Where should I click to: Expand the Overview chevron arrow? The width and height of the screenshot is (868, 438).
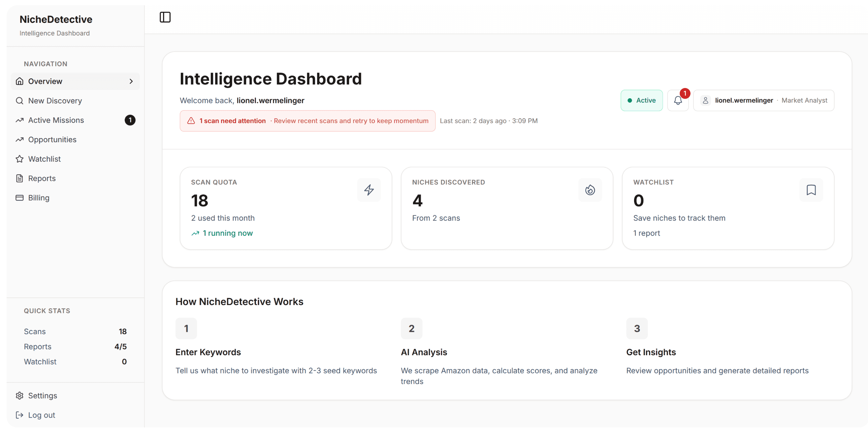point(131,81)
